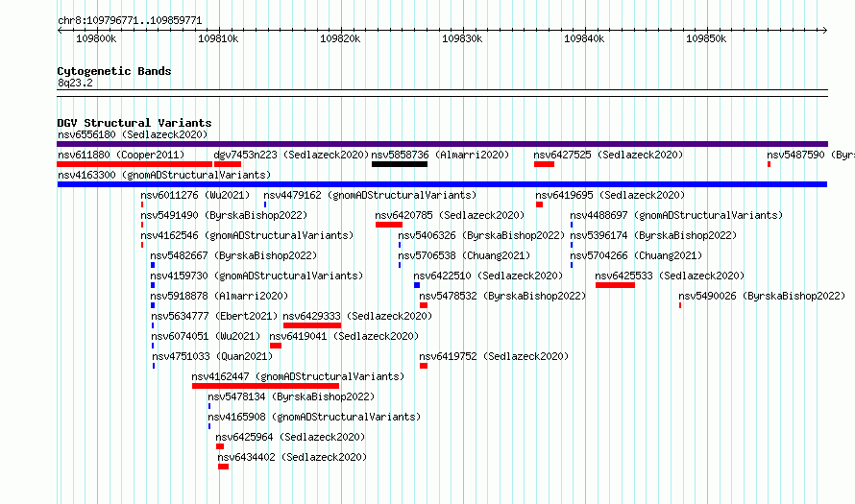The width and height of the screenshot is (855, 504).
Task: Click nsv6419752 (Sedlazeck2020) label
Action: 494,356
